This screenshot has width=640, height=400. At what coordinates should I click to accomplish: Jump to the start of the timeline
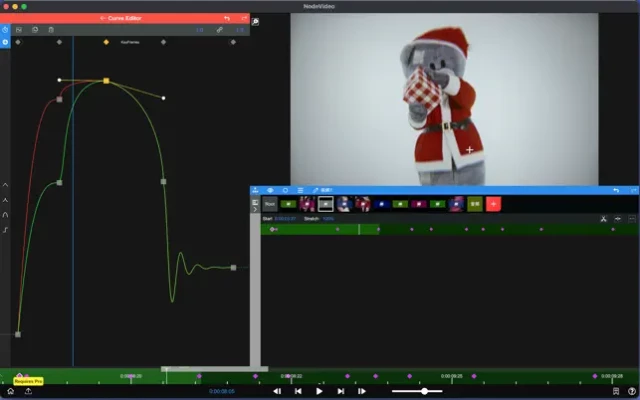(277, 391)
